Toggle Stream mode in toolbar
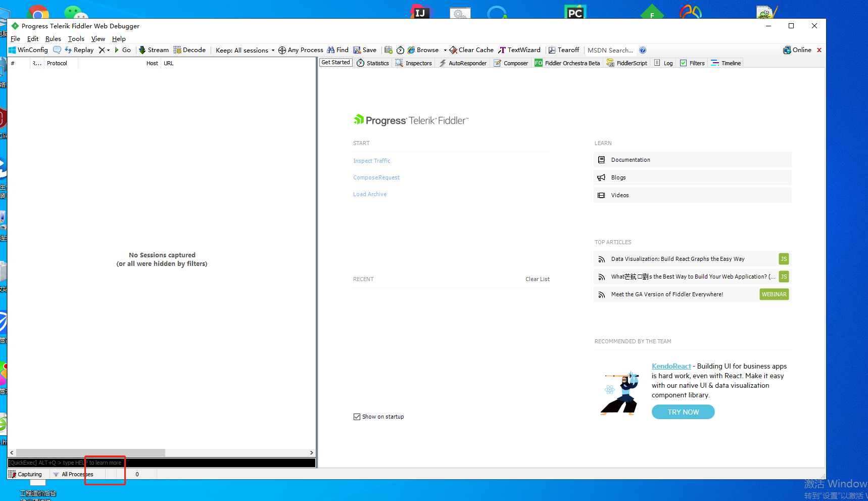This screenshot has width=868, height=501. point(154,50)
